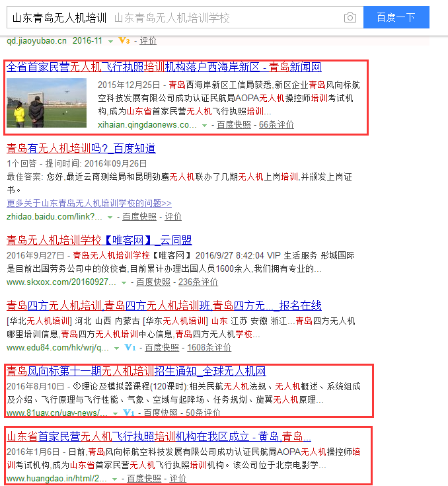The image size is (448, 486).
Task: Open 百度快照 for xihaian.qingdaonews result
Action: pos(234,124)
